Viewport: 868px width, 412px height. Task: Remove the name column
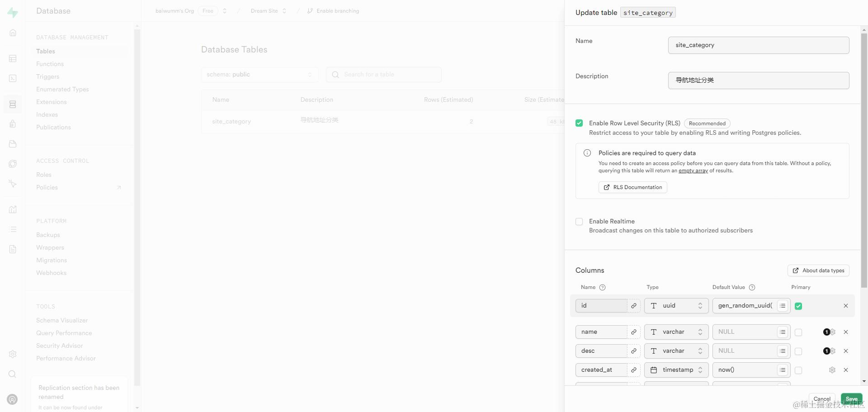pos(846,332)
